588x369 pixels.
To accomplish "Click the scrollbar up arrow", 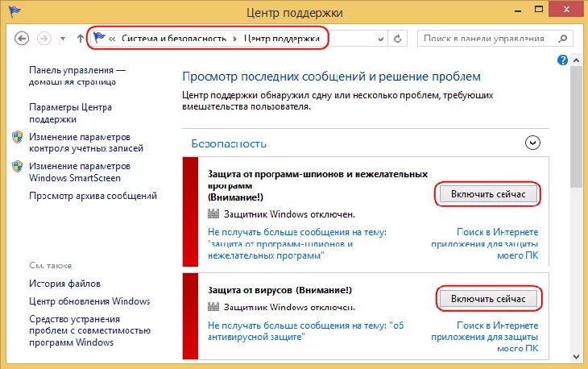I will pos(576,60).
